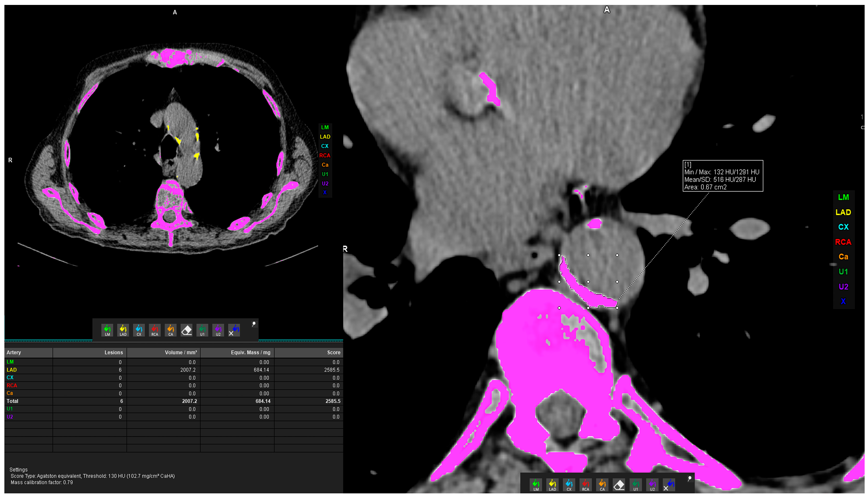Select U1 paint tool in zoomed view toolbar

click(635, 485)
